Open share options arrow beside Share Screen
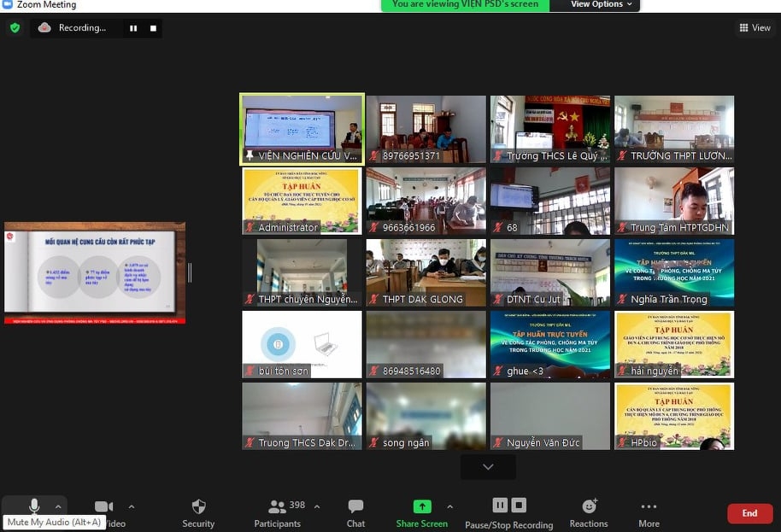Image resolution: width=781 pixels, height=532 pixels. tap(449, 506)
